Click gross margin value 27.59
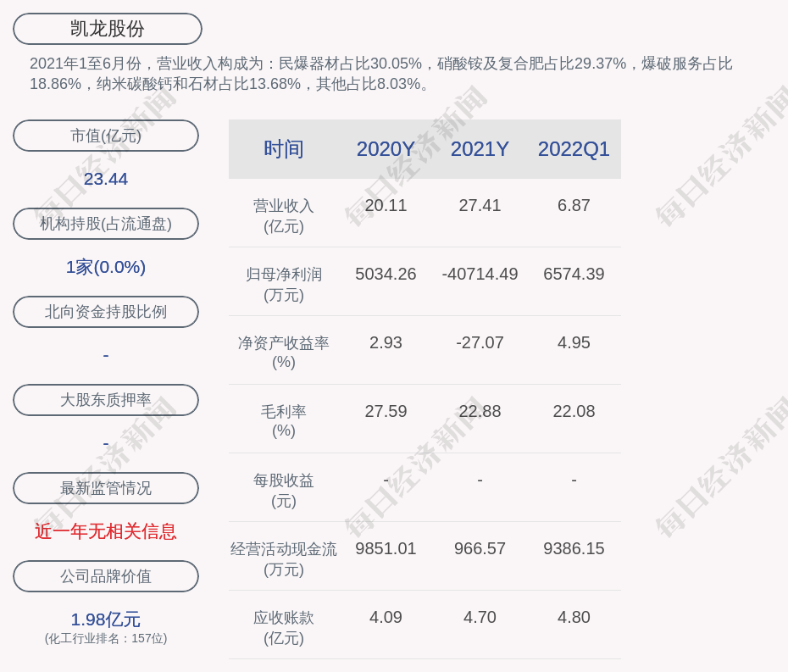788x672 pixels. click(x=386, y=411)
